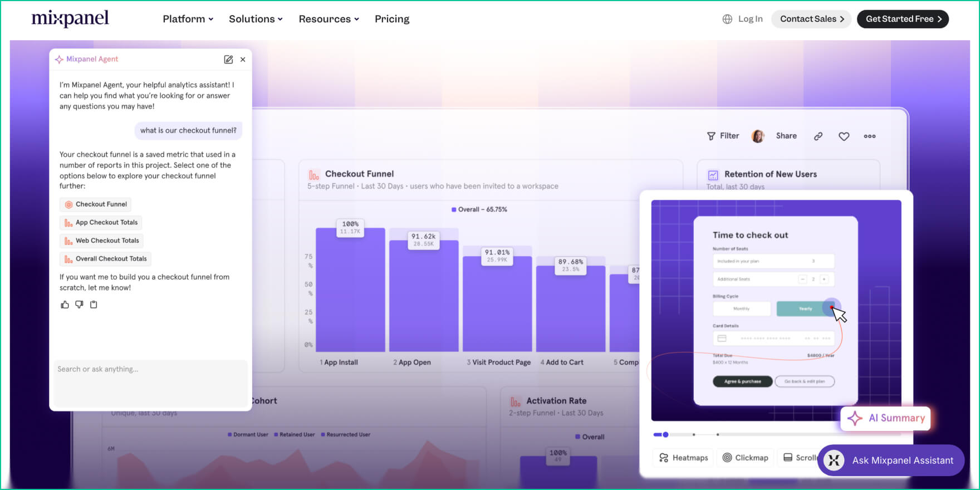Open the Activation Rate report title
980x490 pixels.
tap(556, 401)
